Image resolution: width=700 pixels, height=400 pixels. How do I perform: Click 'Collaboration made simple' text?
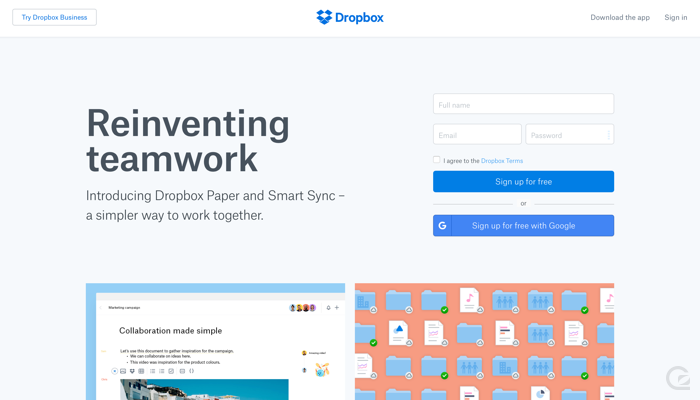[171, 331]
